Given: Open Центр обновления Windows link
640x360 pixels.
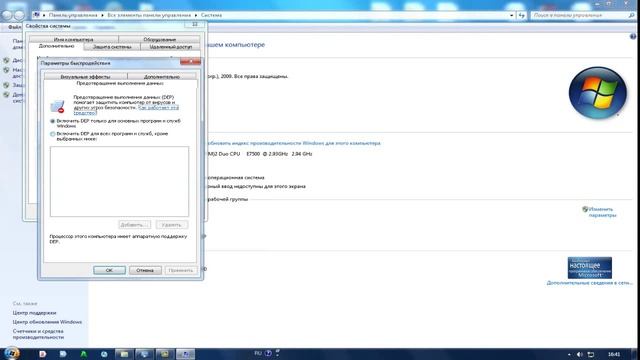Looking at the screenshot, I should pos(47,322).
